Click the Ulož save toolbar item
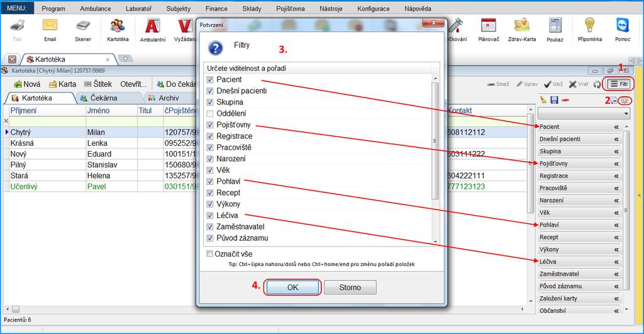Screen dimensions: 644x334 [553, 84]
